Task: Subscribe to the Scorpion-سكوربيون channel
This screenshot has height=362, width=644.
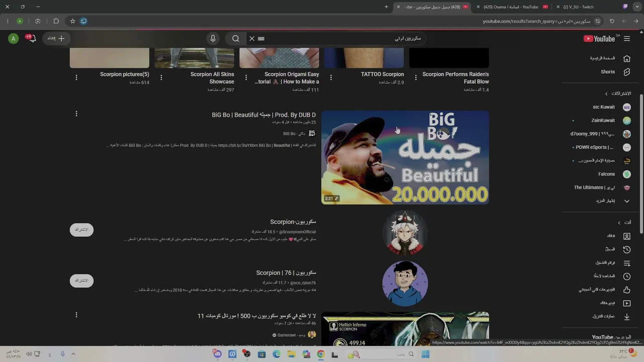Action: [82, 230]
